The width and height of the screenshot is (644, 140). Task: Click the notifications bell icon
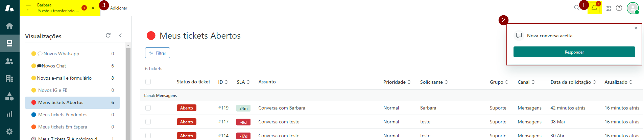(594, 8)
